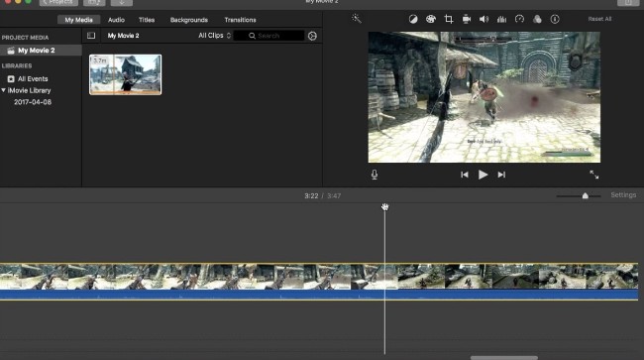Viewport: 644px width, 360px height.
Task: Click the Reset All button
Action: tap(599, 19)
